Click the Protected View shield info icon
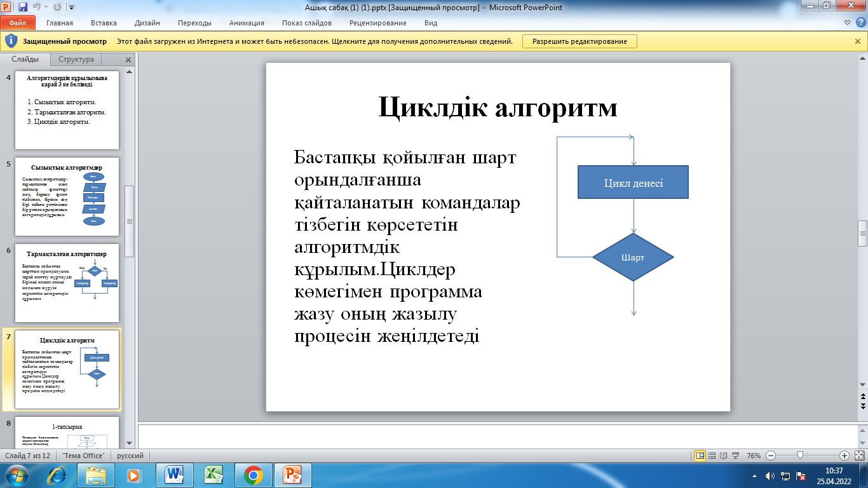Viewport: 868px width, 488px height. (11, 41)
